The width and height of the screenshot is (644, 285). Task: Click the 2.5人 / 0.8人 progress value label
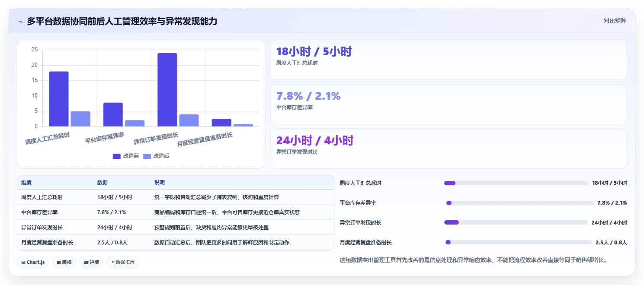click(611, 243)
